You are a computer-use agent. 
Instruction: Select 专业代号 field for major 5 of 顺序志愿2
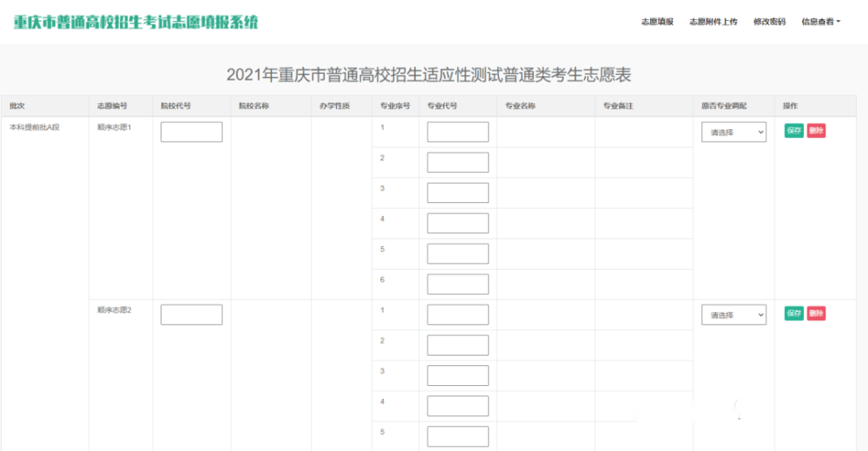457,436
